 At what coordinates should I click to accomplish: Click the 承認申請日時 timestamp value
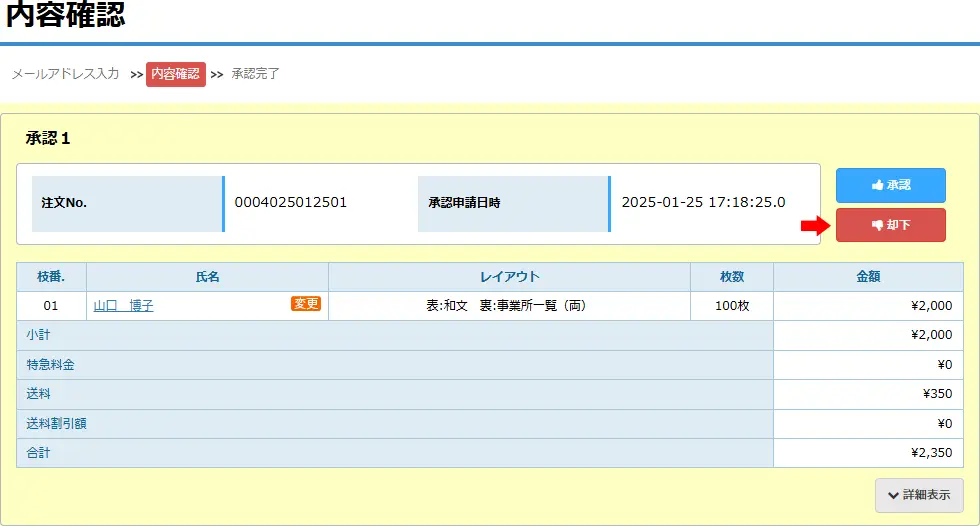coord(703,203)
